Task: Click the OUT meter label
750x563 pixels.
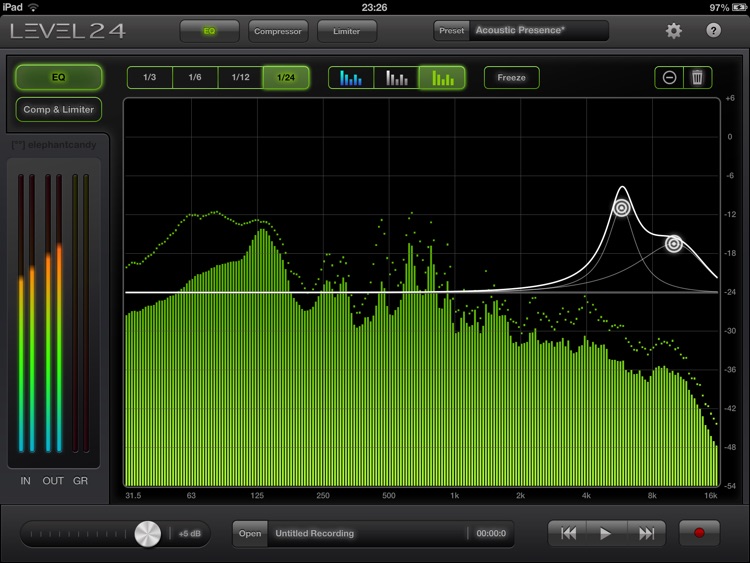Action: tap(53, 481)
